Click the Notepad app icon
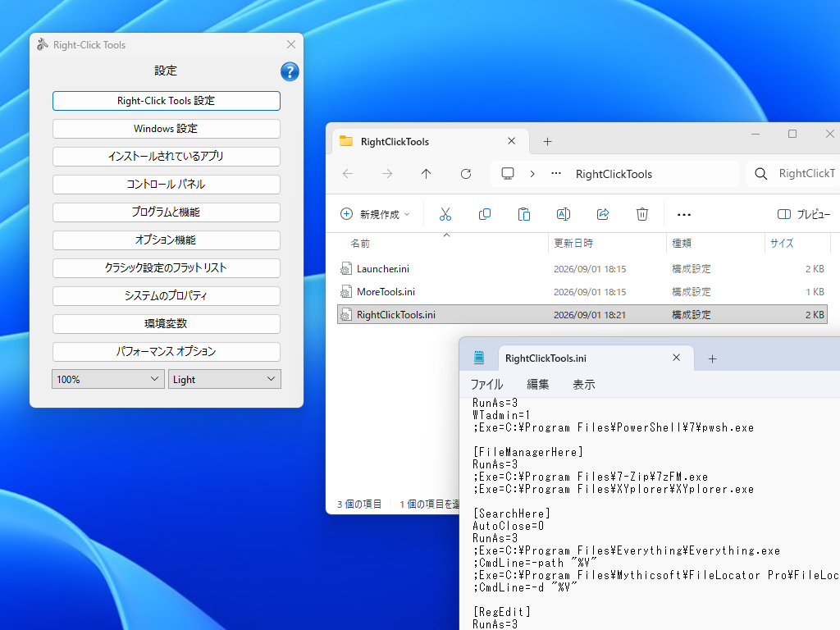 click(479, 358)
